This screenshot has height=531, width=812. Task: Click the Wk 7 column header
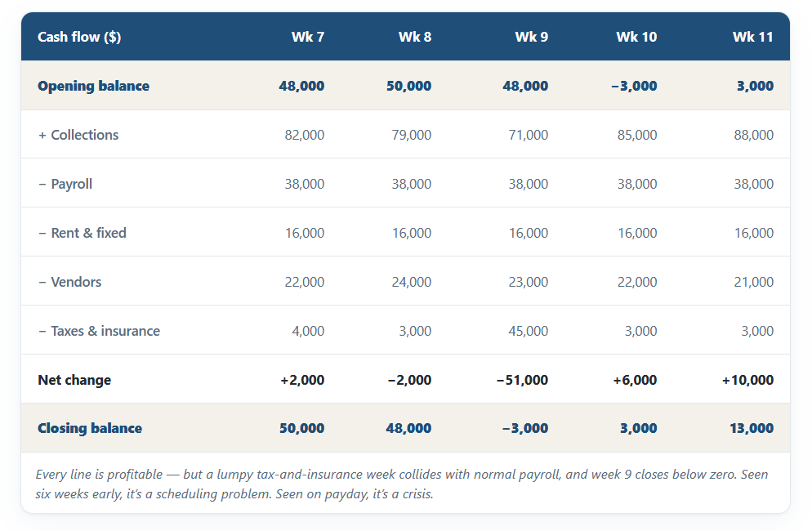308,37
